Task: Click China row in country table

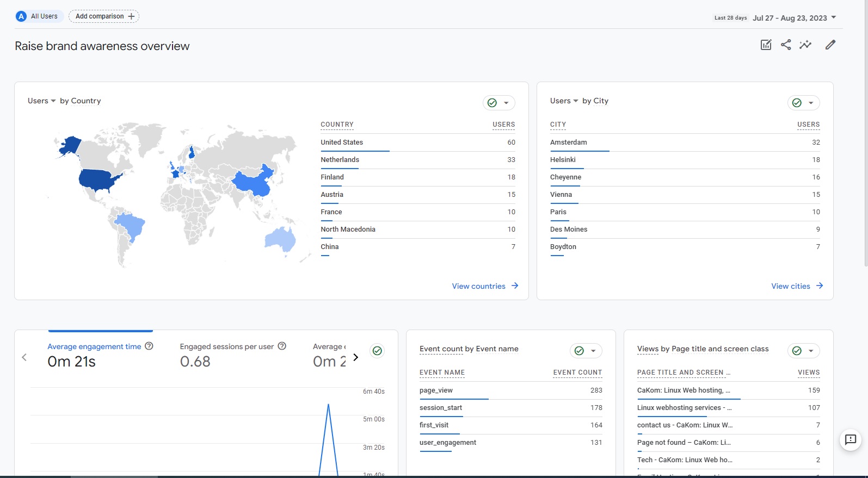Action: (x=418, y=247)
